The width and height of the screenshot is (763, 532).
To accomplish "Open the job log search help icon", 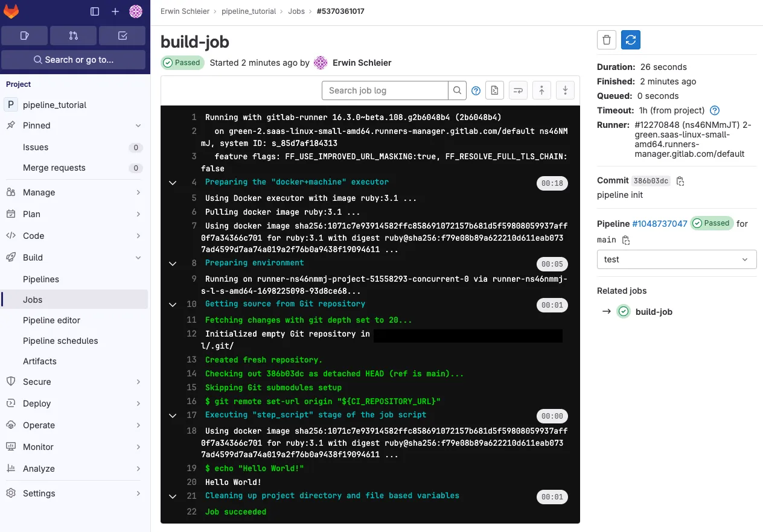I will click(476, 91).
